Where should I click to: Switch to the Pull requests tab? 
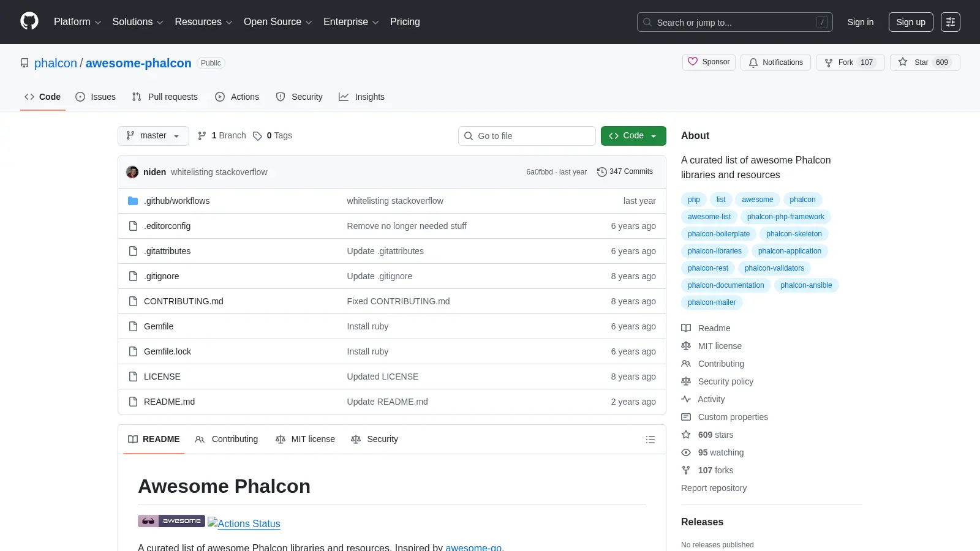165,97
